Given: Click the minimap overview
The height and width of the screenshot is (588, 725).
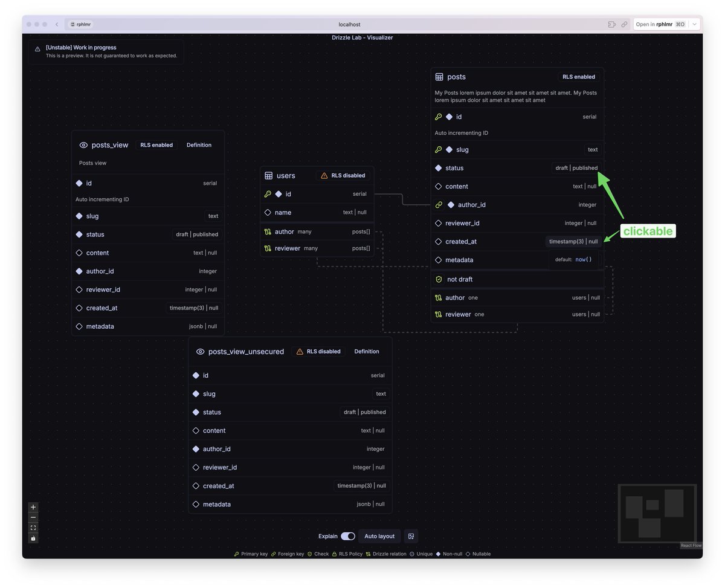Looking at the screenshot, I should pyautogui.click(x=657, y=513).
